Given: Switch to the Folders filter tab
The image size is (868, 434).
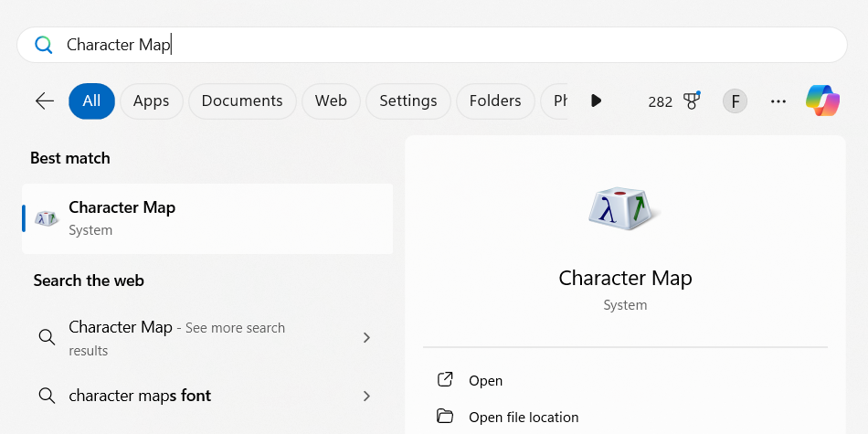Looking at the screenshot, I should [x=495, y=101].
